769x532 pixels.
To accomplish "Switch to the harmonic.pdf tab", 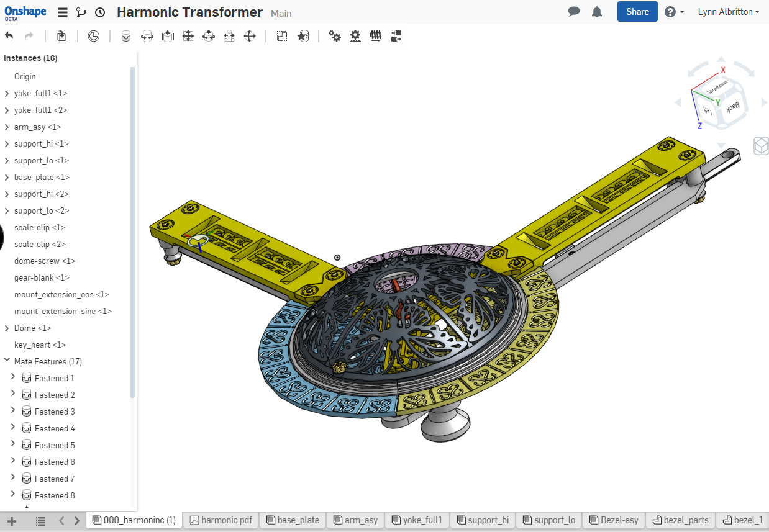I will pyautogui.click(x=221, y=520).
